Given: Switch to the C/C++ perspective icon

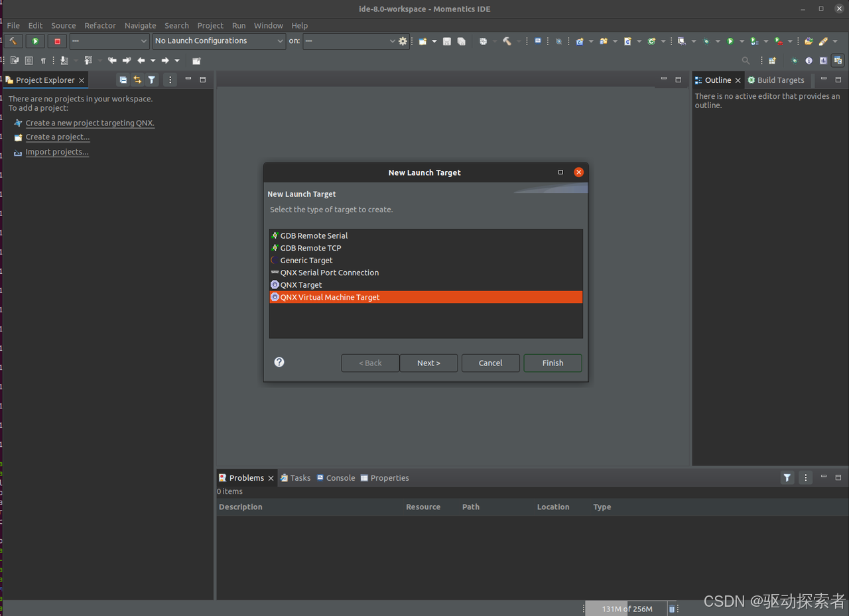Looking at the screenshot, I should pos(838,60).
